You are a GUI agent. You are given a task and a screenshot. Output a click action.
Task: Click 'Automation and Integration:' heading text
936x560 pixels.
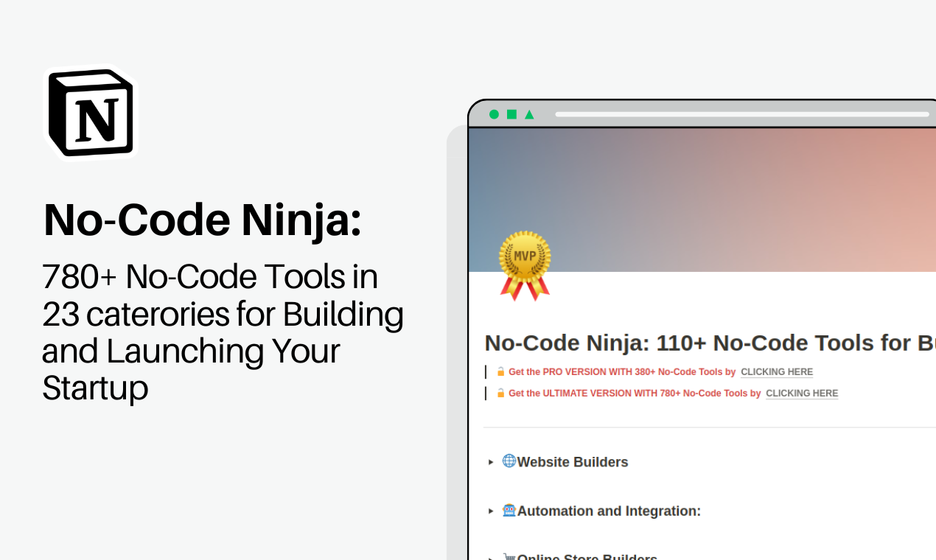pyautogui.click(x=609, y=511)
